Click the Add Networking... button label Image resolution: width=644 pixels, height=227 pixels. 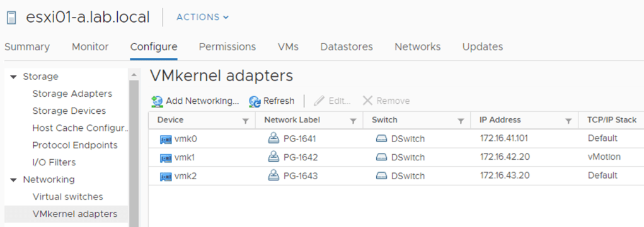[202, 101]
